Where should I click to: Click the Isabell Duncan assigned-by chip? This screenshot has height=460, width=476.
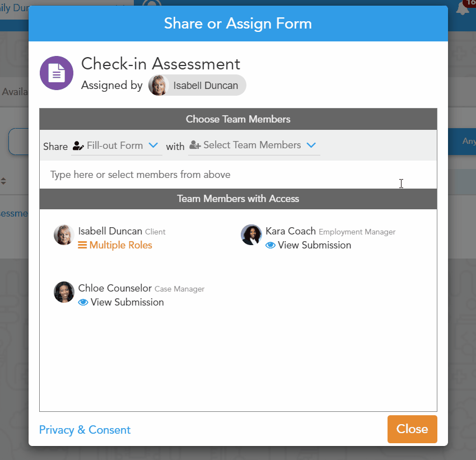197,86
